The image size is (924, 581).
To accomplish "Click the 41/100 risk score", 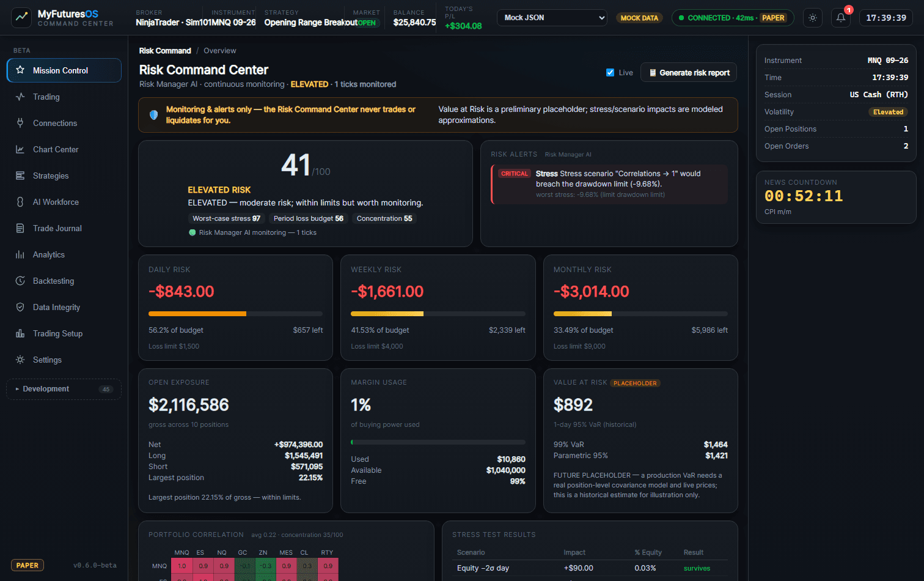I will (x=306, y=165).
